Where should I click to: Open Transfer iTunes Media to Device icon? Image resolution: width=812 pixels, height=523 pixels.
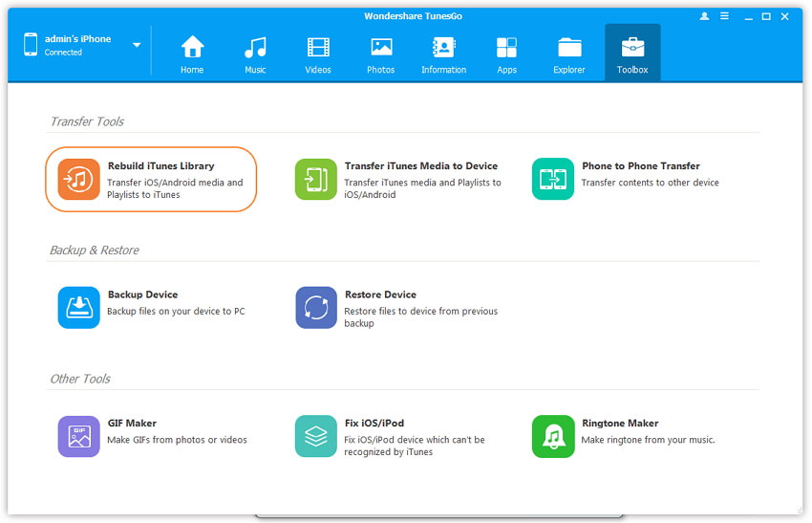pos(316,179)
